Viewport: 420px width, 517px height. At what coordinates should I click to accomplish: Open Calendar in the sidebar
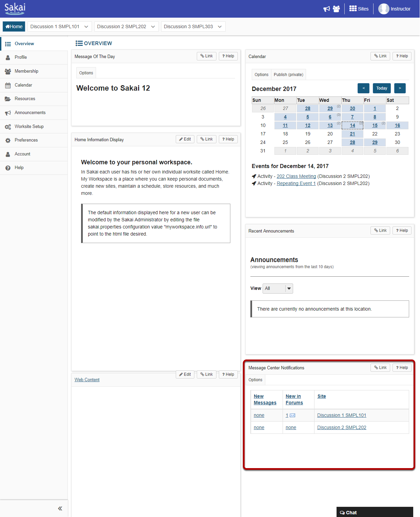click(x=34, y=85)
